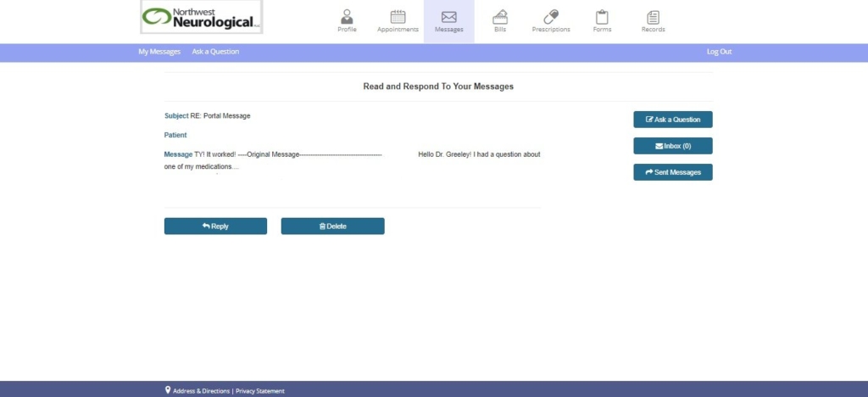Image resolution: width=868 pixels, height=397 pixels.
Task: Go to Bills via its icon
Action: click(x=499, y=17)
